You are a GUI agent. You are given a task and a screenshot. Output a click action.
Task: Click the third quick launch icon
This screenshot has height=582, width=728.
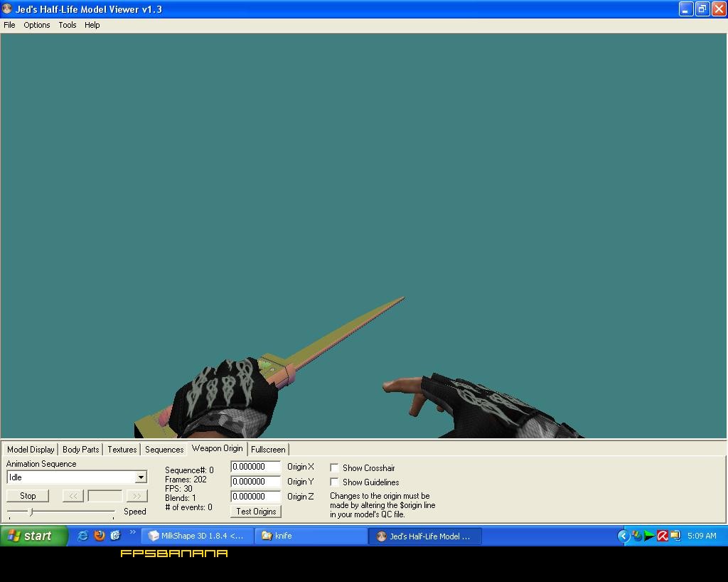tap(115, 536)
